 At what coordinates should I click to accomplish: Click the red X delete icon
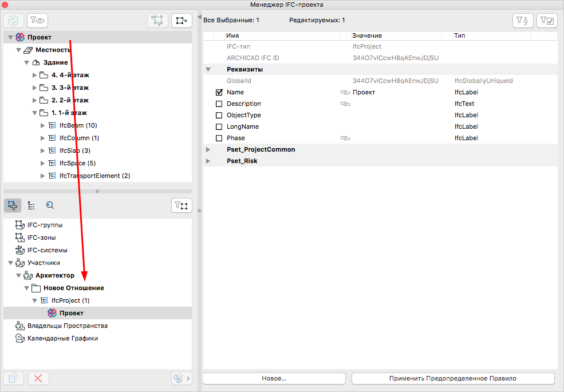click(x=38, y=378)
